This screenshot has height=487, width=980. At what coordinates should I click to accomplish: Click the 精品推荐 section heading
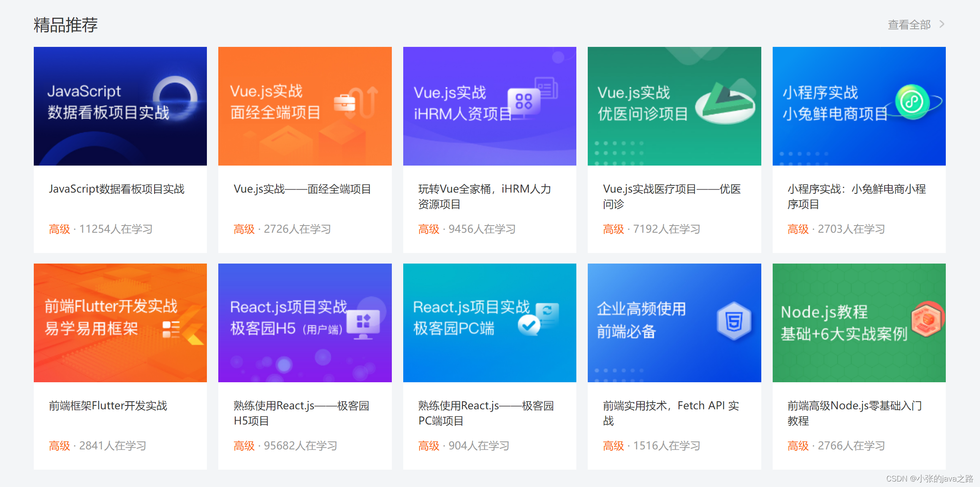pyautogui.click(x=65, y=25)
